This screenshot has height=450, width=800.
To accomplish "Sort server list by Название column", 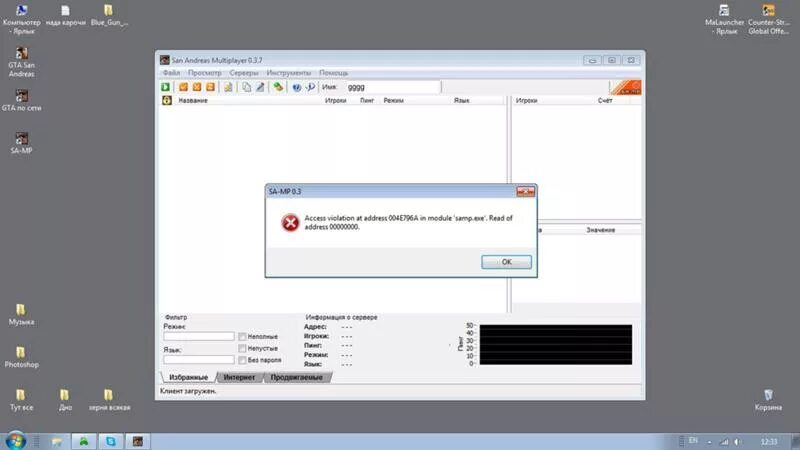I will [193, 101].
